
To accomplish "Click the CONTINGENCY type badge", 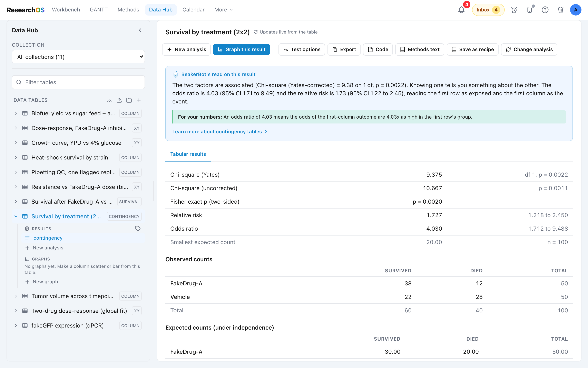I will (124, 216).
